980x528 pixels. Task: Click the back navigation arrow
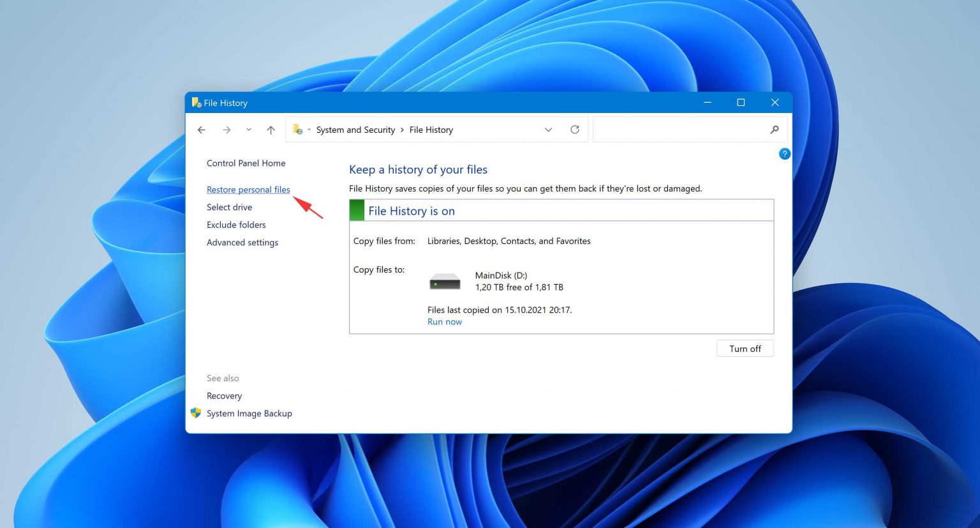pos(201,130)
